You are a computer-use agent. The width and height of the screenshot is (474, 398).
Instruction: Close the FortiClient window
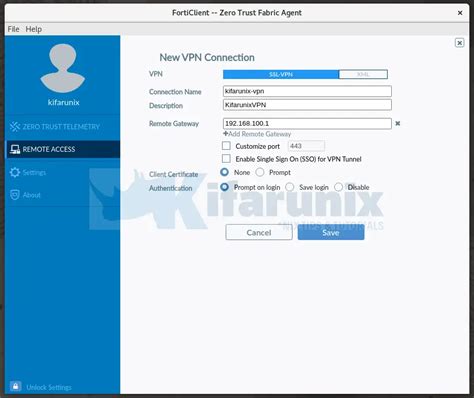point(460,13)
